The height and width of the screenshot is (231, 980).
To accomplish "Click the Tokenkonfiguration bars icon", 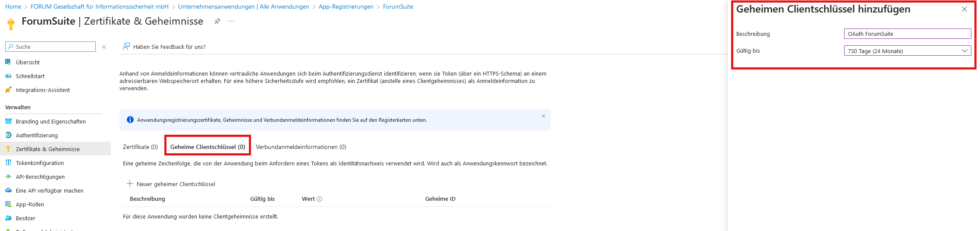I will (x=8, y=163).
